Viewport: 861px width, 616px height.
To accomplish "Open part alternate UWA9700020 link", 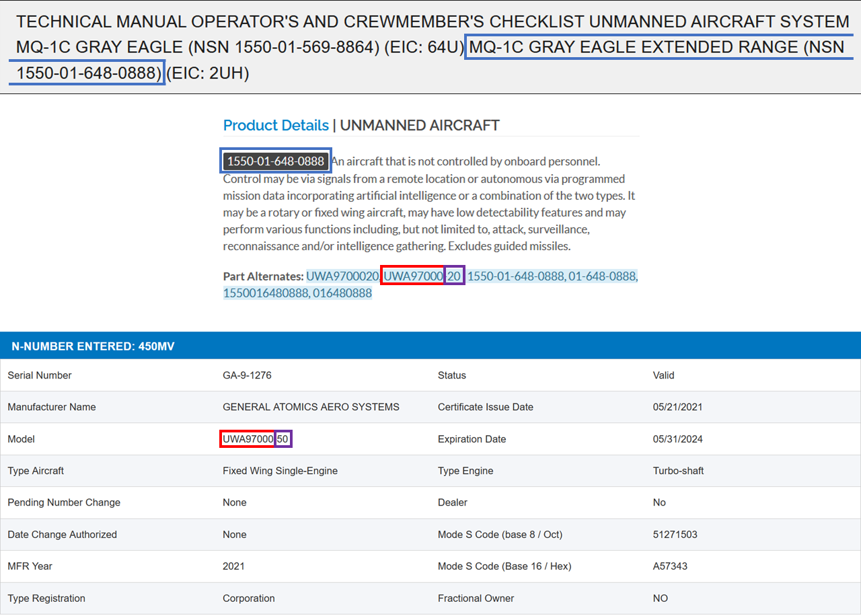I will (342, 276).
